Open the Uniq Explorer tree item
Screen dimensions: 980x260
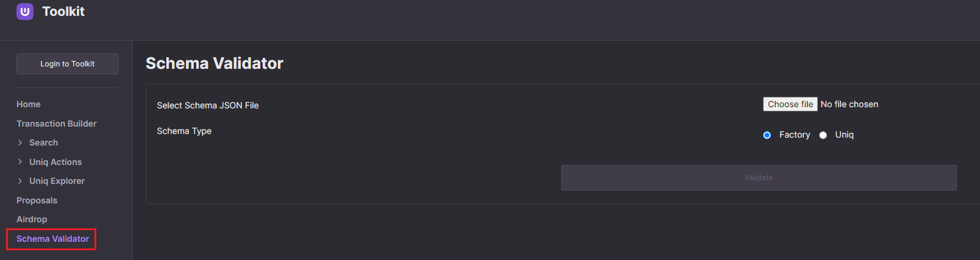click(x=57, y=181)
